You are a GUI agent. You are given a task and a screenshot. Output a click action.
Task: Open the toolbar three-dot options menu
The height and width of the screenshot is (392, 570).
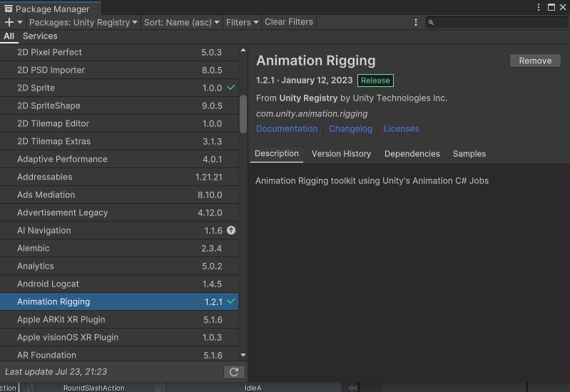416,23
